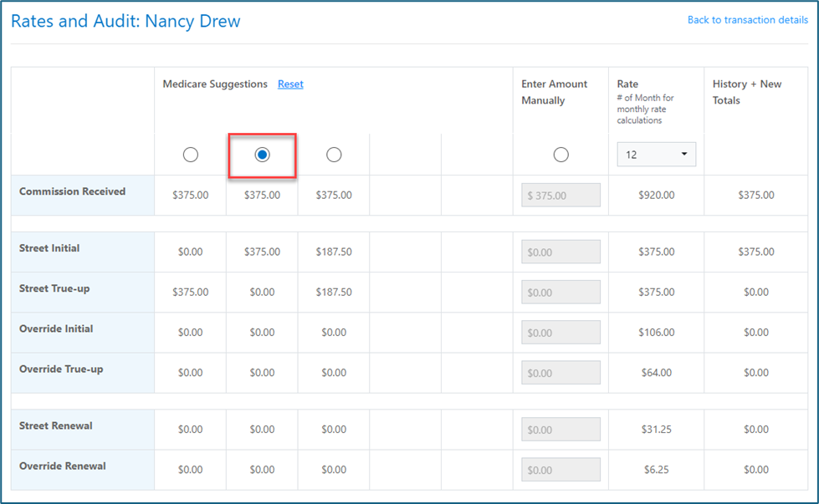The width and height of the screenshot is (819, 504).
Task: Select the third Medicare Suggestions radio button
Action: click(x=334, y=155)
